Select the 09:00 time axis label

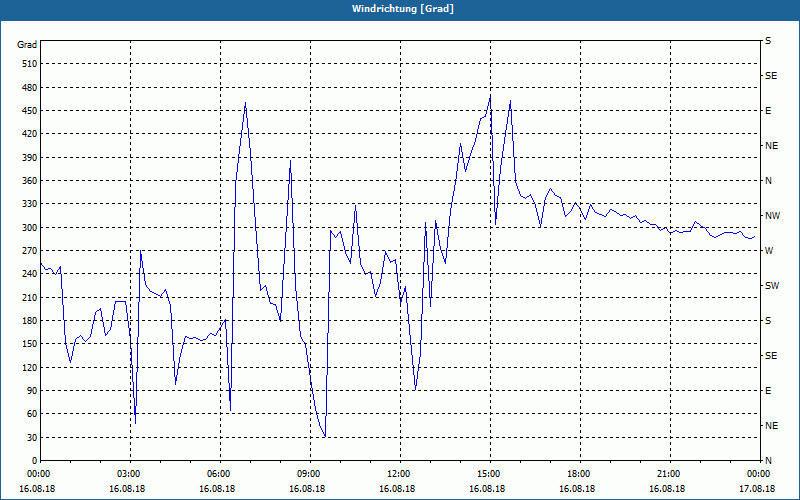tap(310, 474)
